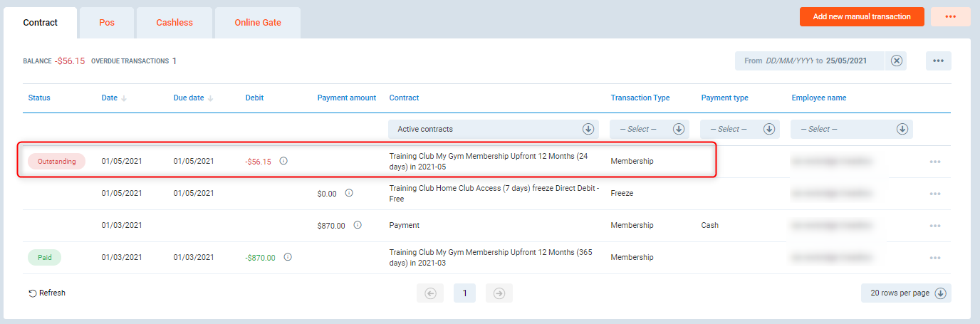Open Employee name select dropdown
The height and width of the screenshot is (324, 980).
pos(902,129)
